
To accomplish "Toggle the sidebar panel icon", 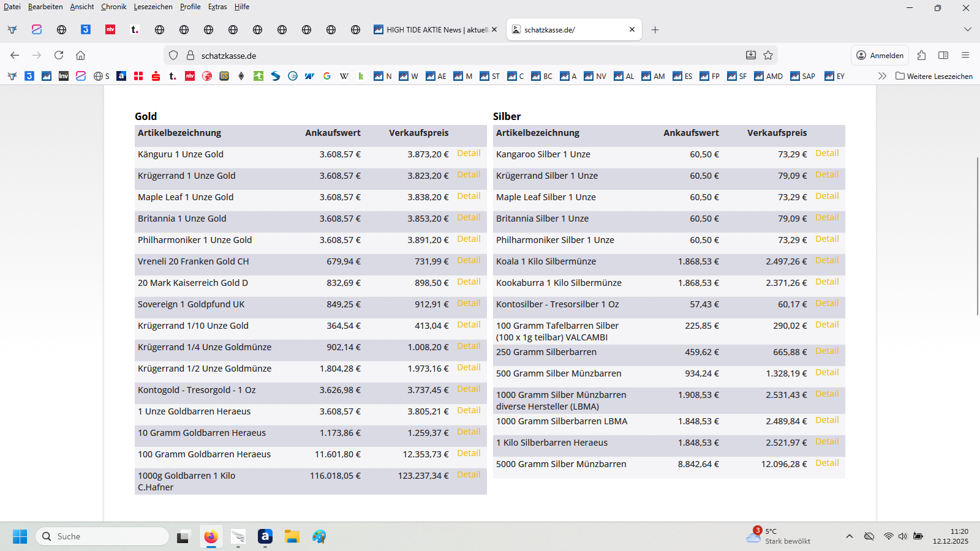I will 943,55.
